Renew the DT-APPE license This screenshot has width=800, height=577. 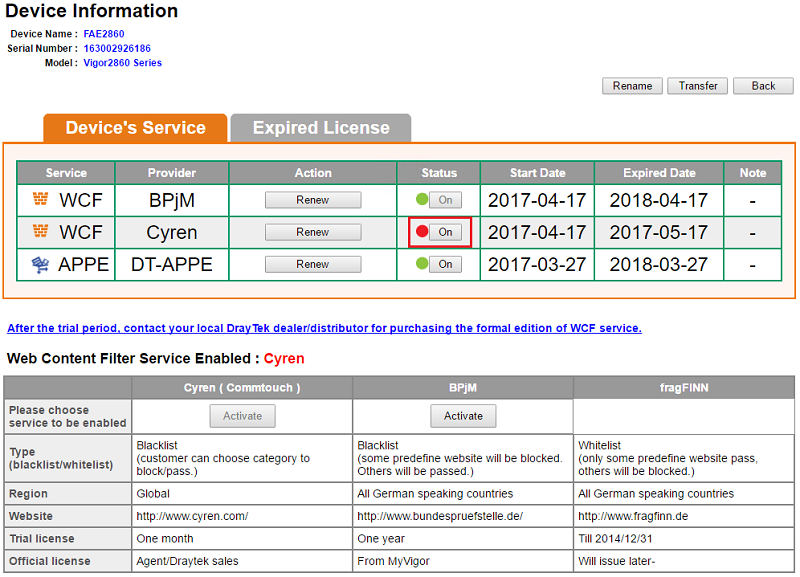pyautogui.click(x=312, y=265)
